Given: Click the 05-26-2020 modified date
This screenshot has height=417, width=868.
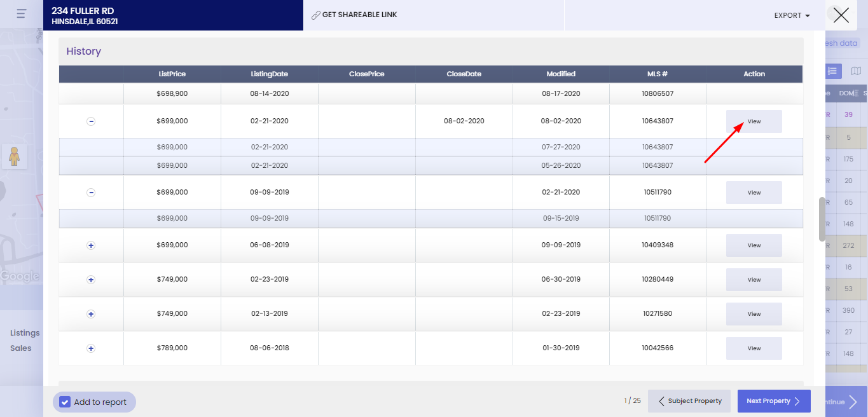Looking at the screenshot, I should click(561, 165).
